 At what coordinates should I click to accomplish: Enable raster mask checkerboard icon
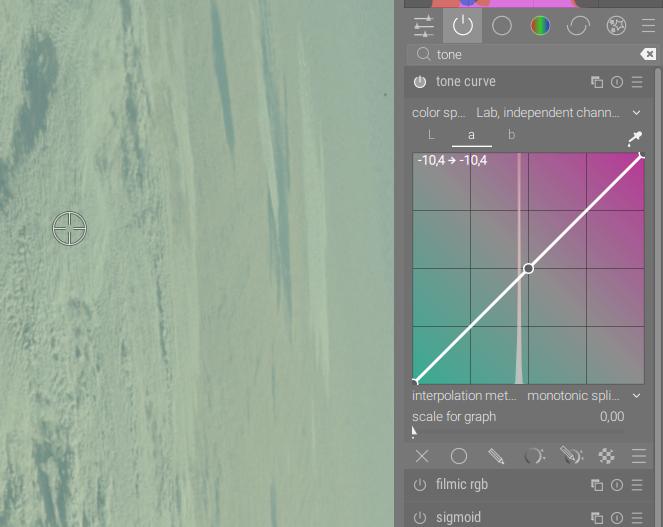(606, 456)
